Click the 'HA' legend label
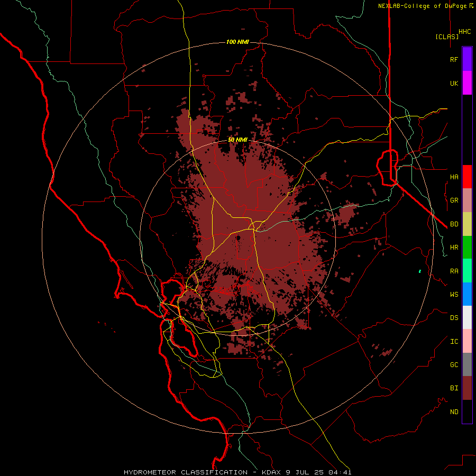This screenshot has height=476, width=476. [x=454, y=177]
